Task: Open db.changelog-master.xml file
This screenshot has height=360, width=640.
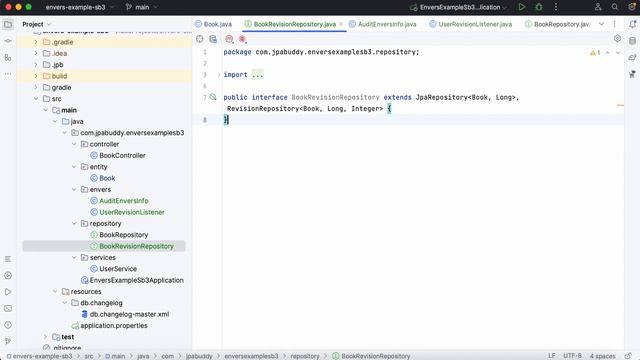Action: click(125, 314)
